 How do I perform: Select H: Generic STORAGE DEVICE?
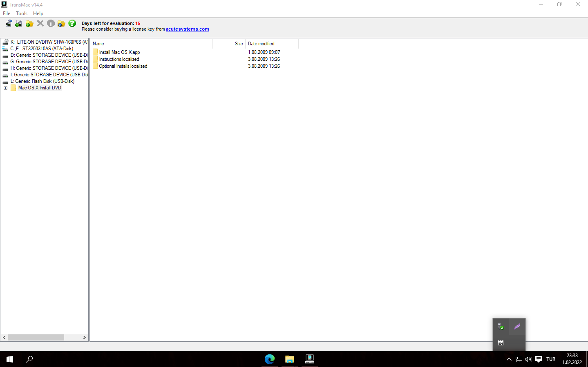49,68
